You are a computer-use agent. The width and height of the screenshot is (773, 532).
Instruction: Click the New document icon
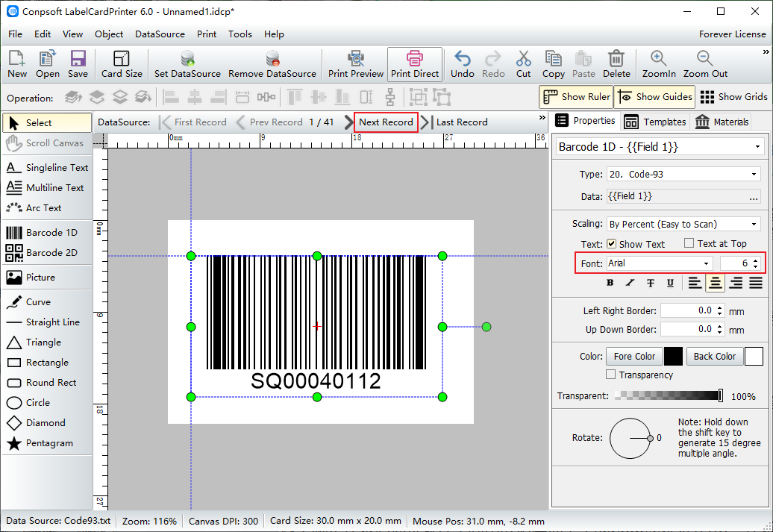click(x=16, y=63)
